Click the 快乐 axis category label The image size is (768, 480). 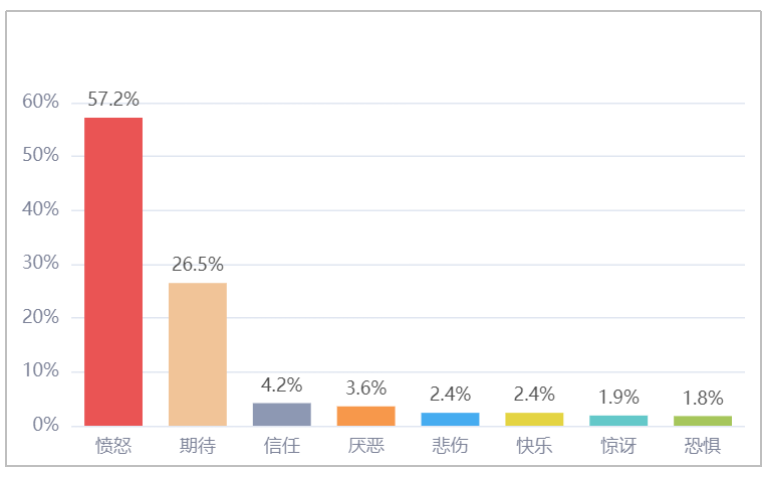534,446
